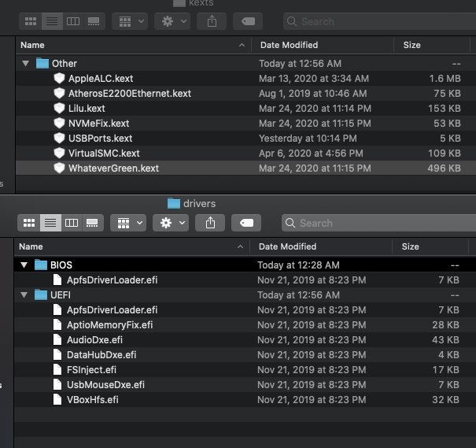Select USBPorts.kext file
Screen dimensions: 476x448
(246, 139)
